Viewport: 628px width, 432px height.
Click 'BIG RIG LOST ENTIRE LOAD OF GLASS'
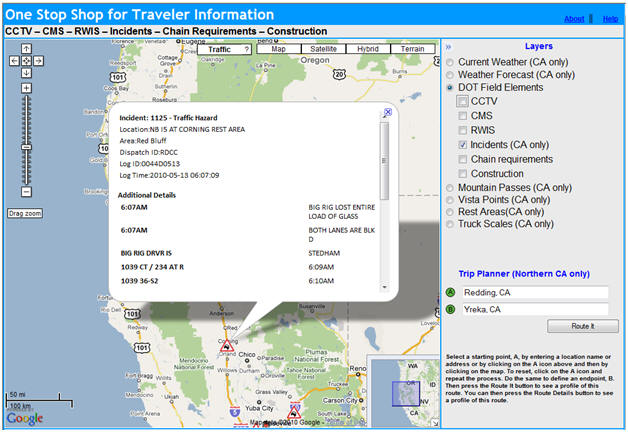click(x=342, y=212)
